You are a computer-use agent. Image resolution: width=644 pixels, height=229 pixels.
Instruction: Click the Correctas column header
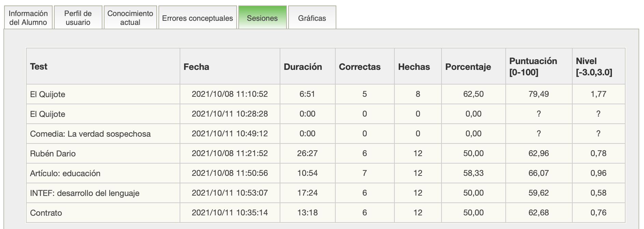360,67
